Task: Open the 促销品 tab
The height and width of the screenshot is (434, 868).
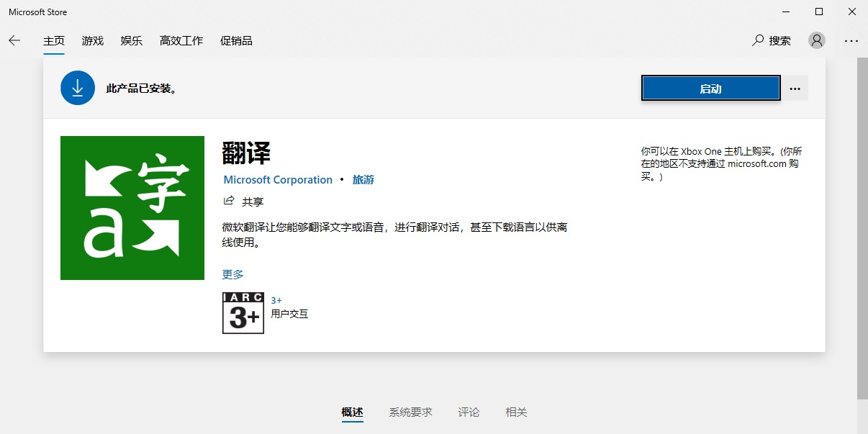Action: point(236,40)
